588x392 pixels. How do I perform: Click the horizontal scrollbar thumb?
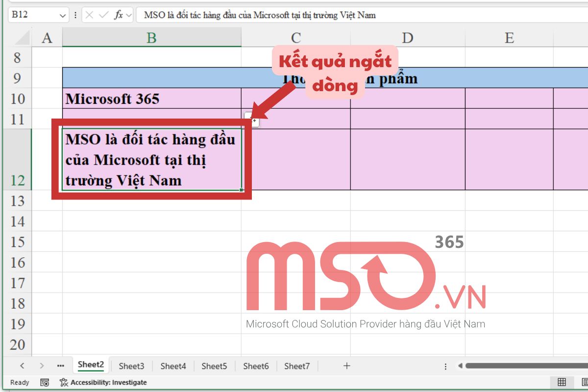point(527,366)
